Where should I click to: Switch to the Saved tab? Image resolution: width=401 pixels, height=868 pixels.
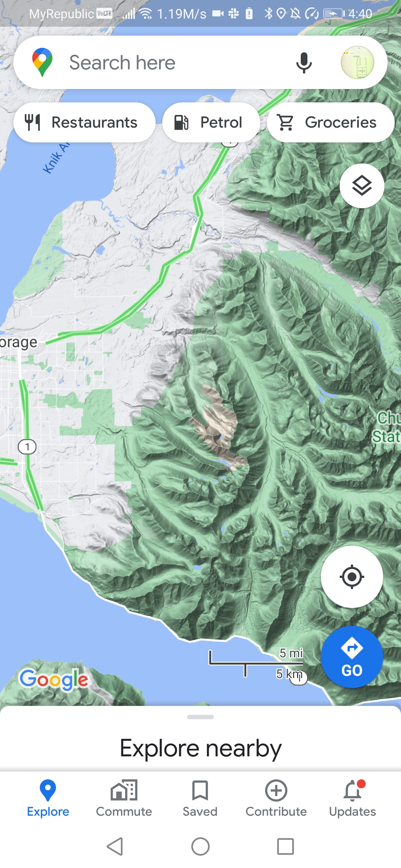pyautogui.click(x=200, y=799)
